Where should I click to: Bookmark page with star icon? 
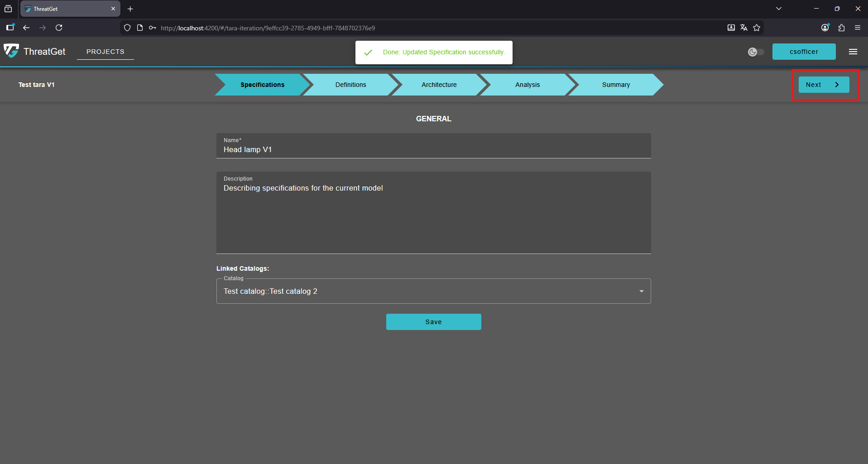[x=757, y=28]
